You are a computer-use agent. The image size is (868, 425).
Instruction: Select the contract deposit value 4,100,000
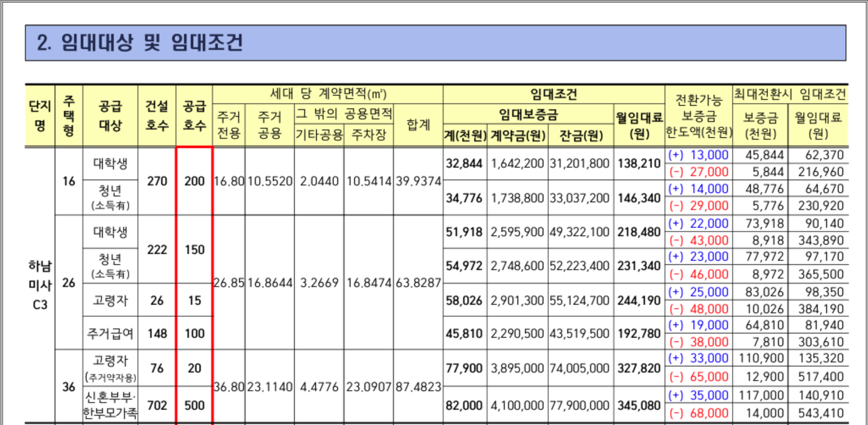click(x=517, y=406)
